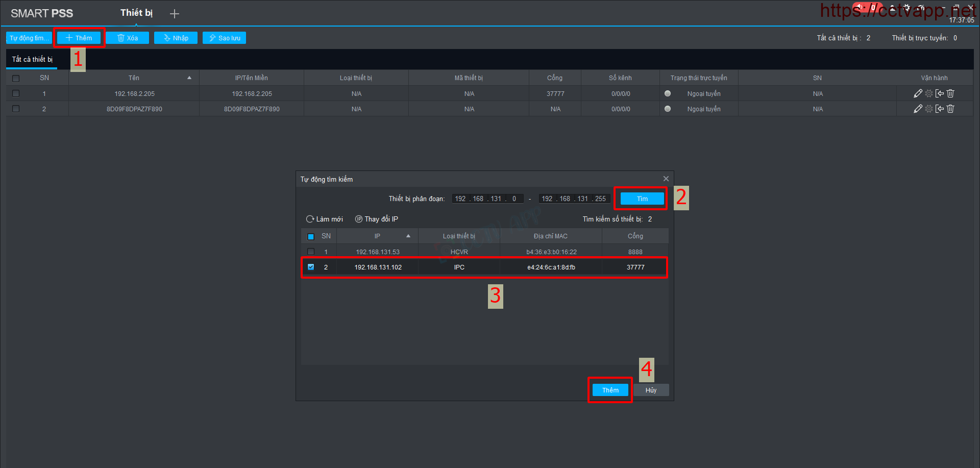Click the Làm mới refresh icon
Image resolution: width=980 pixels, height=468 pixels.
click(310, 219)
